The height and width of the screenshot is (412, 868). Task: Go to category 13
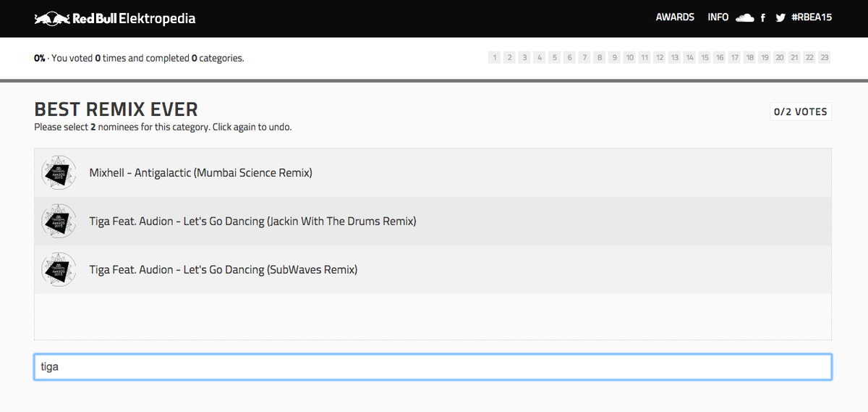pyautogui.click(x=675, y=57)
